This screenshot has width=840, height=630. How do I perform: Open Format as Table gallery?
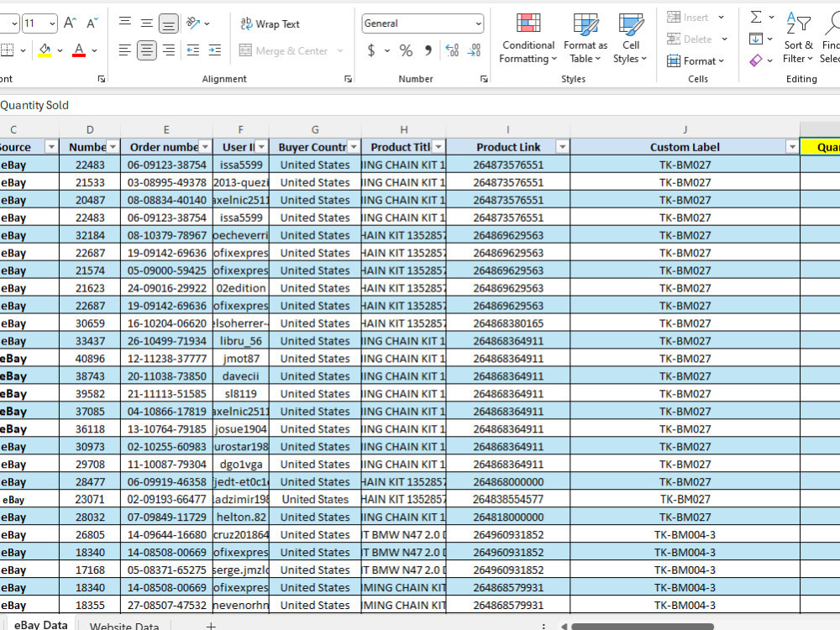tap(585, 38)
